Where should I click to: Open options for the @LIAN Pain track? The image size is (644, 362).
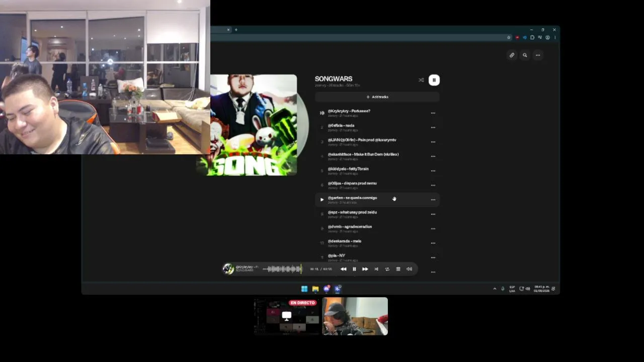pos(433,142)
